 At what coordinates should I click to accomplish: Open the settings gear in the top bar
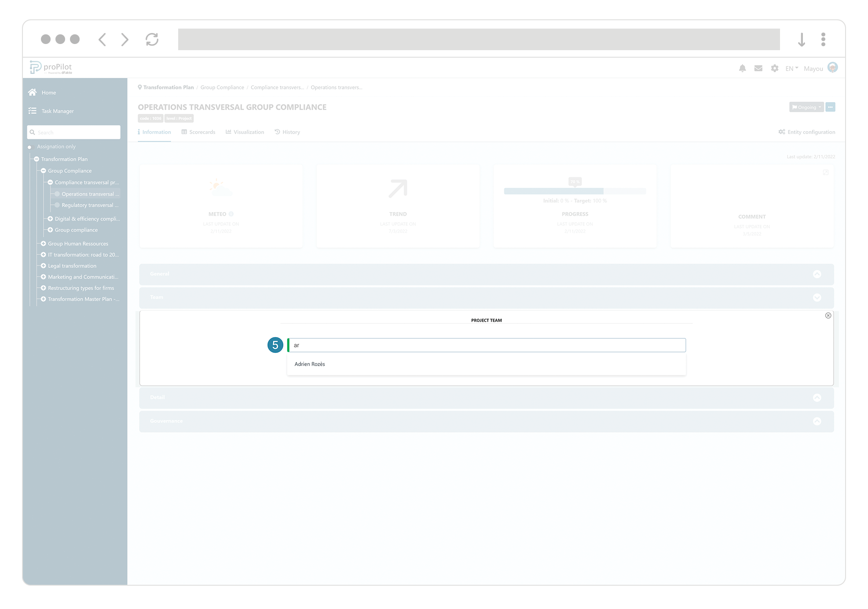pyautogui.click(x=774, y=68)
